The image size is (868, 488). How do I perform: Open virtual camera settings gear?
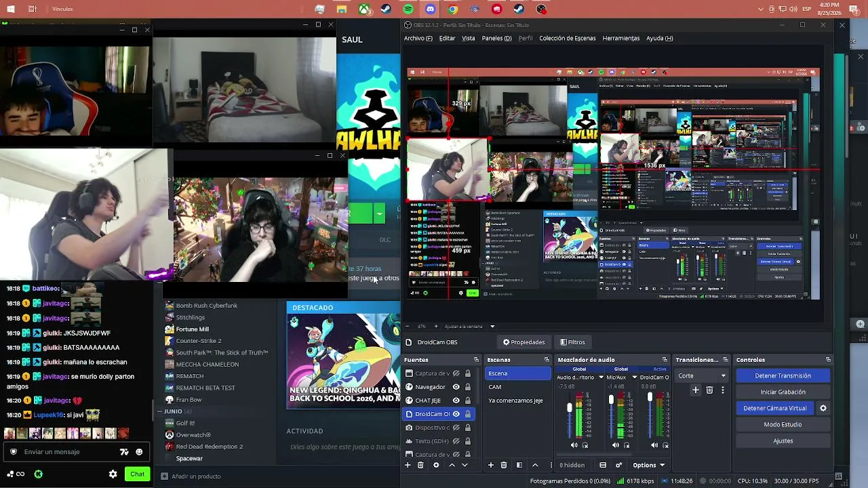823,408
